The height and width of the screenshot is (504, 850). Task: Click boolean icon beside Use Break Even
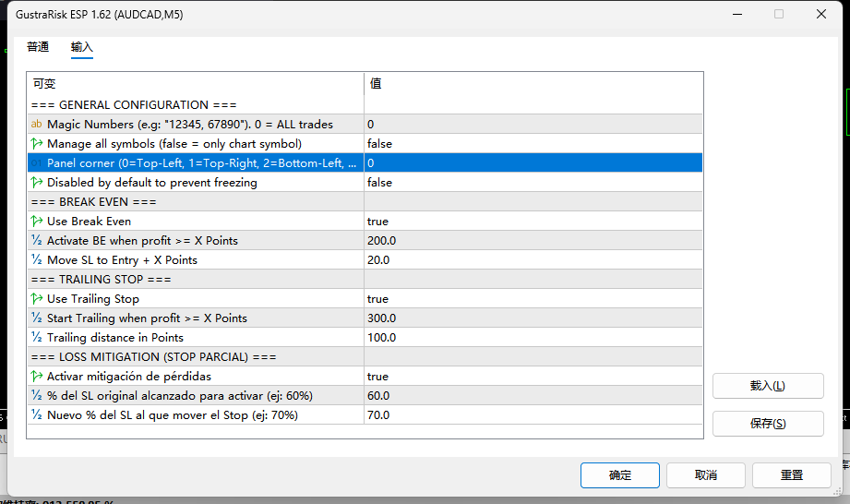[x=36, y=222]
